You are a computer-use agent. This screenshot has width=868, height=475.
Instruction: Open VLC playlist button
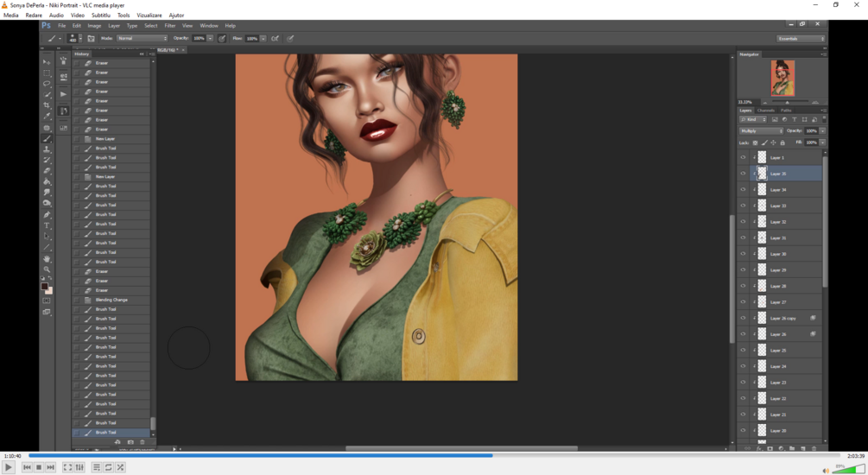point(97,468)
